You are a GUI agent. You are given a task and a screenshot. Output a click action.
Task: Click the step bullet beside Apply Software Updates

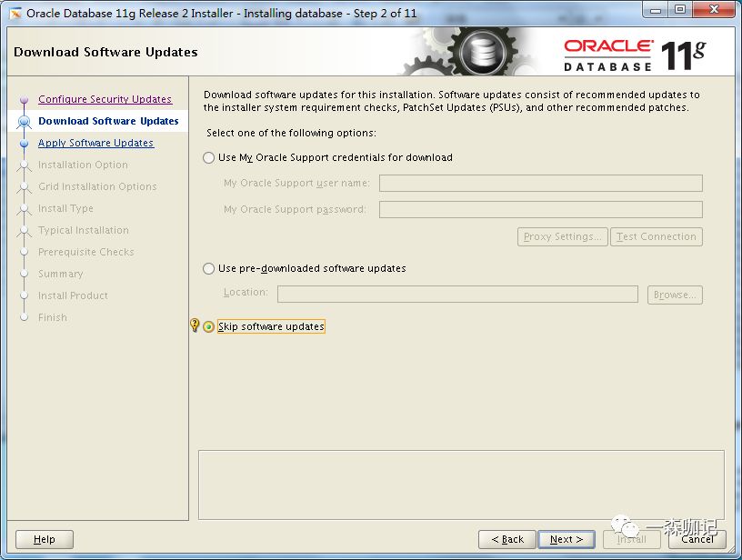click(25, 144)
